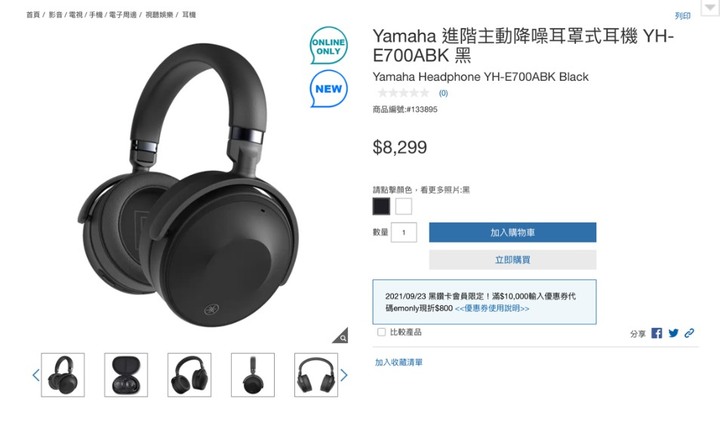Show next thumbnails with right arrow

point(344,375)
